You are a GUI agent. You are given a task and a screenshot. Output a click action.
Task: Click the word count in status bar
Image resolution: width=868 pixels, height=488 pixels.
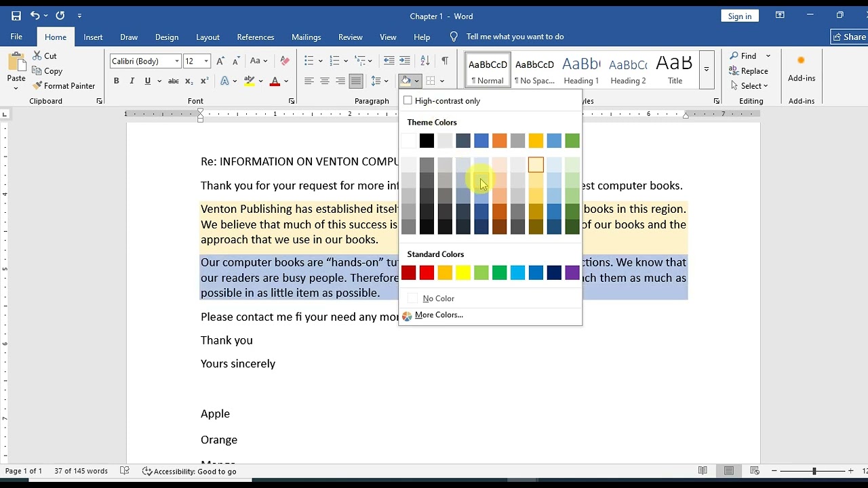[81, 471]
